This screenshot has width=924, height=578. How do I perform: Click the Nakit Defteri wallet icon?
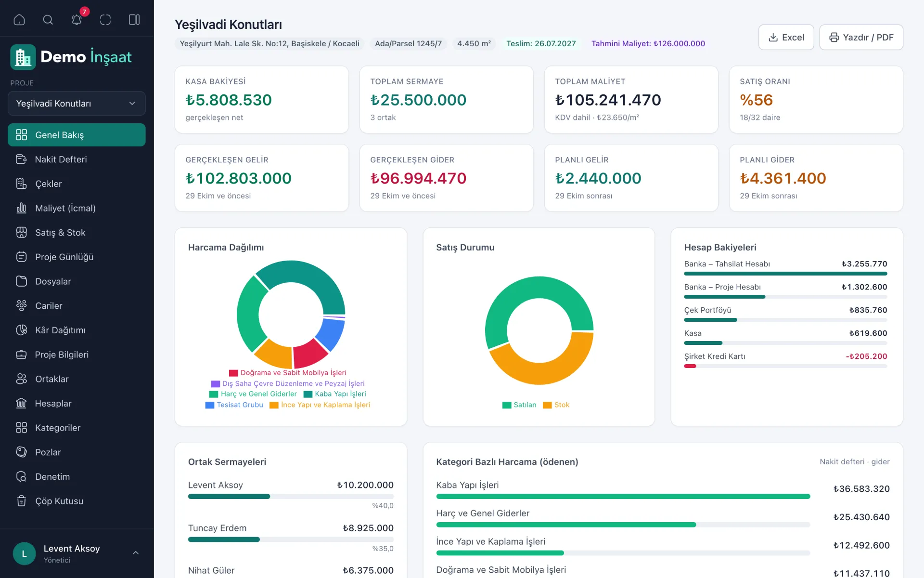point(21,159)
